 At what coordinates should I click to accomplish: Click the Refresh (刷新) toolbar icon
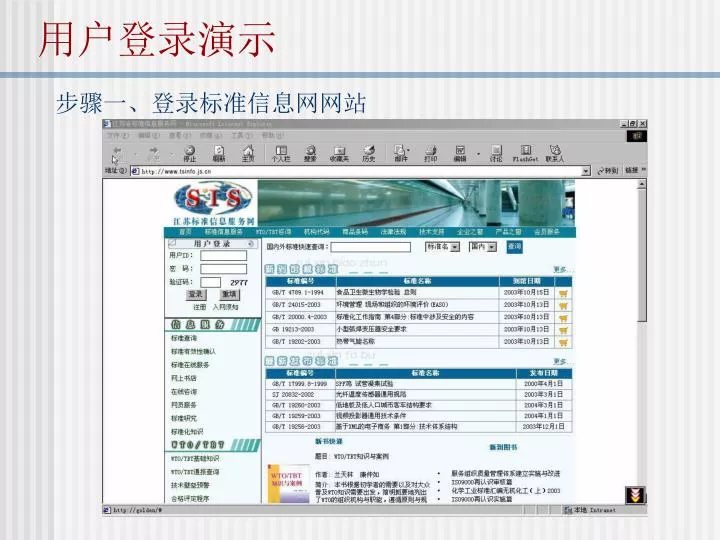pyautogui.click(x=219, y=153)
